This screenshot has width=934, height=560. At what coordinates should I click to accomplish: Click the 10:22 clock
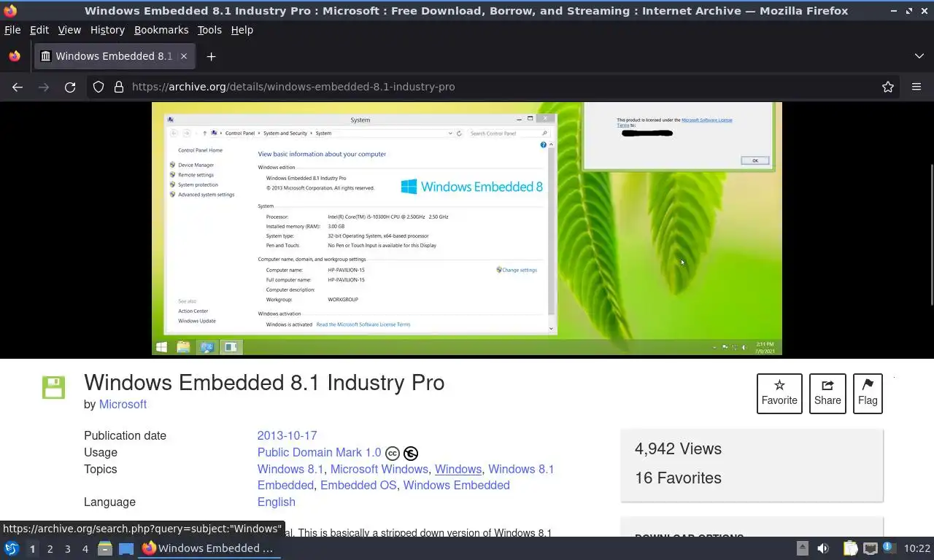pyautogui.click(x=917, y=548)
